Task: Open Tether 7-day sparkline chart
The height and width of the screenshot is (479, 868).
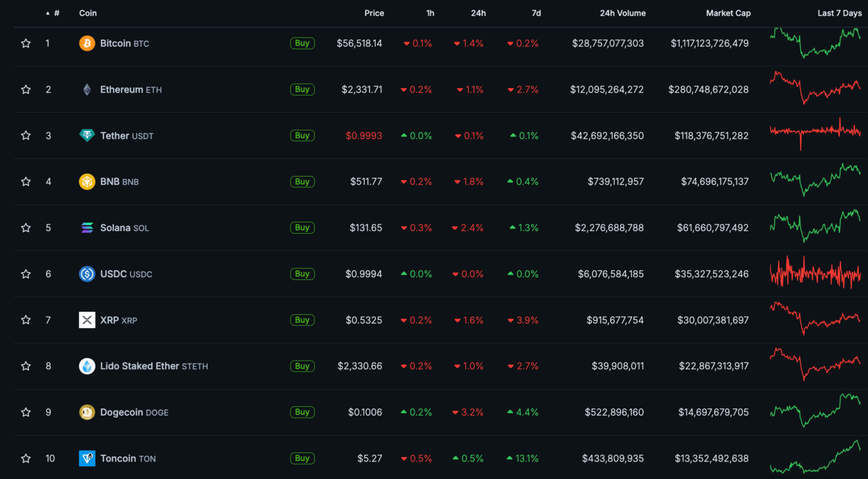Action: pos(815,133)
